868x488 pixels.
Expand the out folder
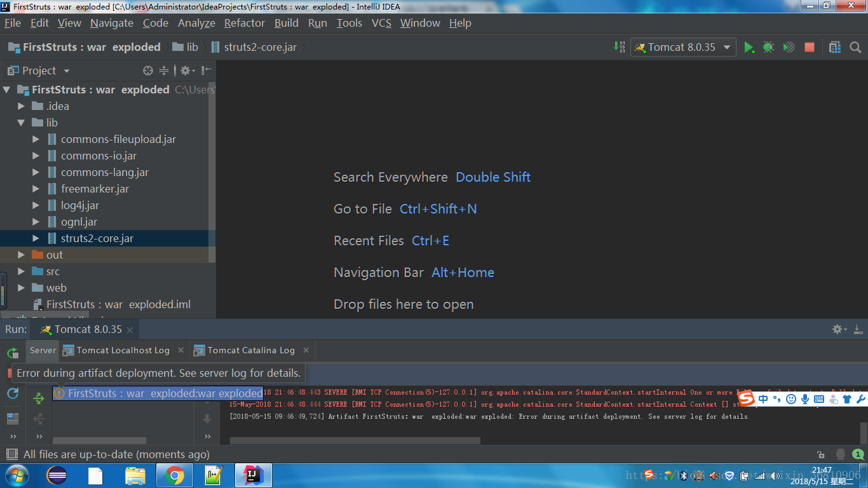pos(22,255)
